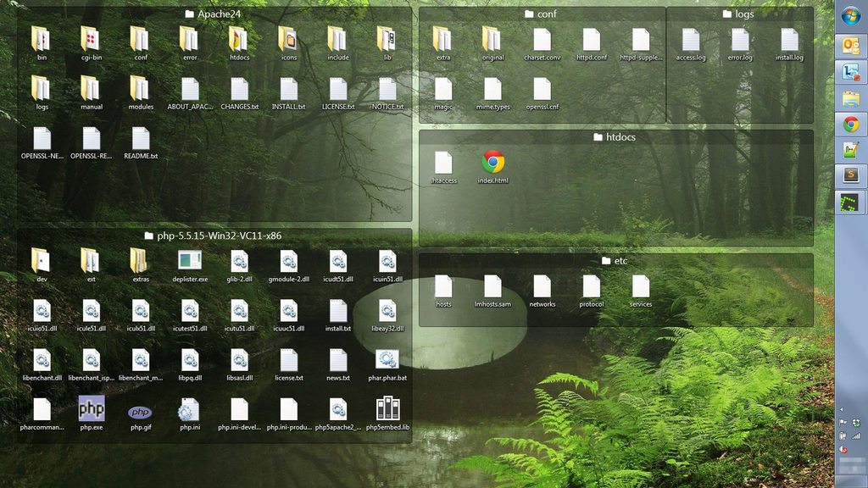The width and height of the screenshot is (868, 488).
Task: Select the error folder in Apache24
Action: (190, 44)
